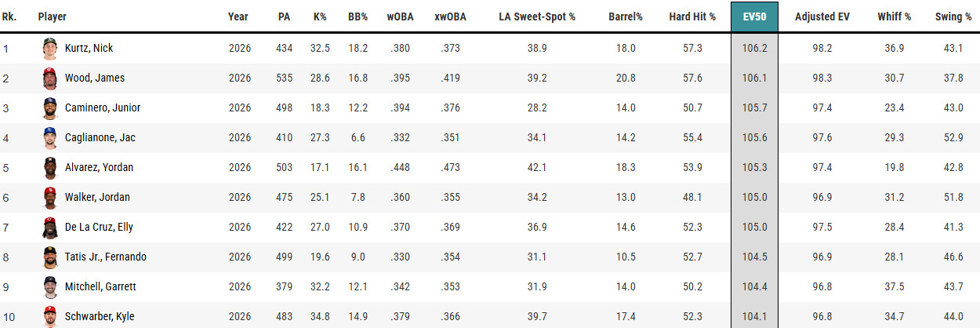The height and width of the screenshot is (328, 980).
Task: Sort by LA Sweet-Spot % header
Action: click(x=537, y=16)
